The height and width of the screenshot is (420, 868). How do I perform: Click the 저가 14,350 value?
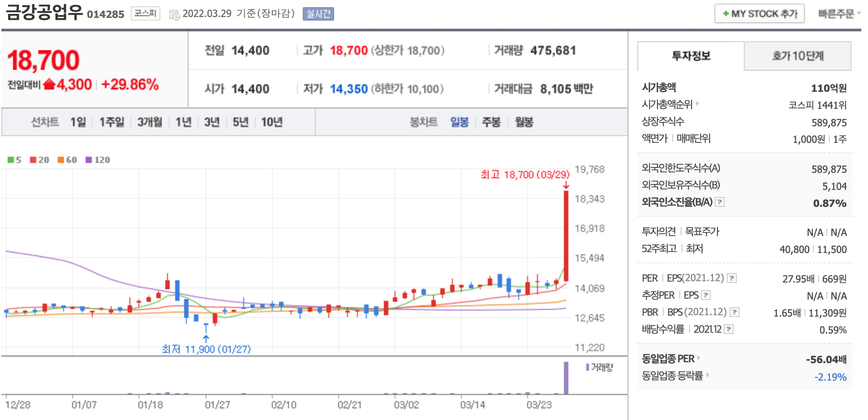(348, 89)
